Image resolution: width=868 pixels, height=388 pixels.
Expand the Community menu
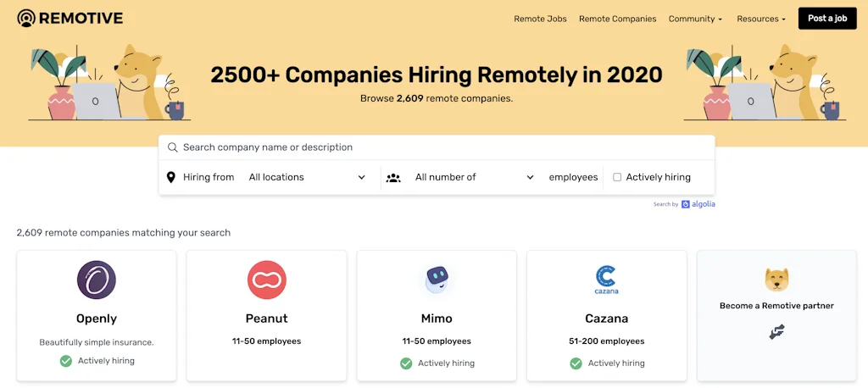click(695, 19)
